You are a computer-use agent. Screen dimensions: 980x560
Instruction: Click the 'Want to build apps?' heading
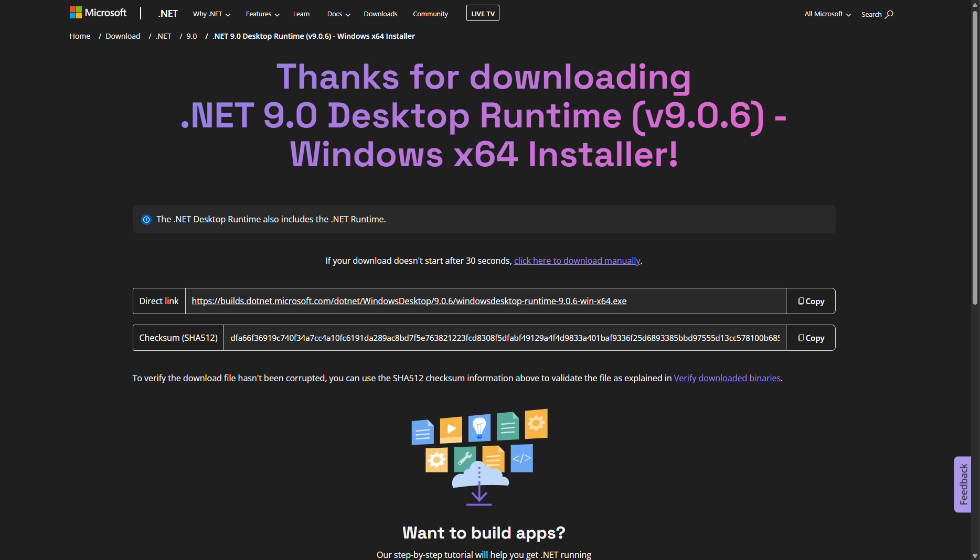(x=484, y=533)
